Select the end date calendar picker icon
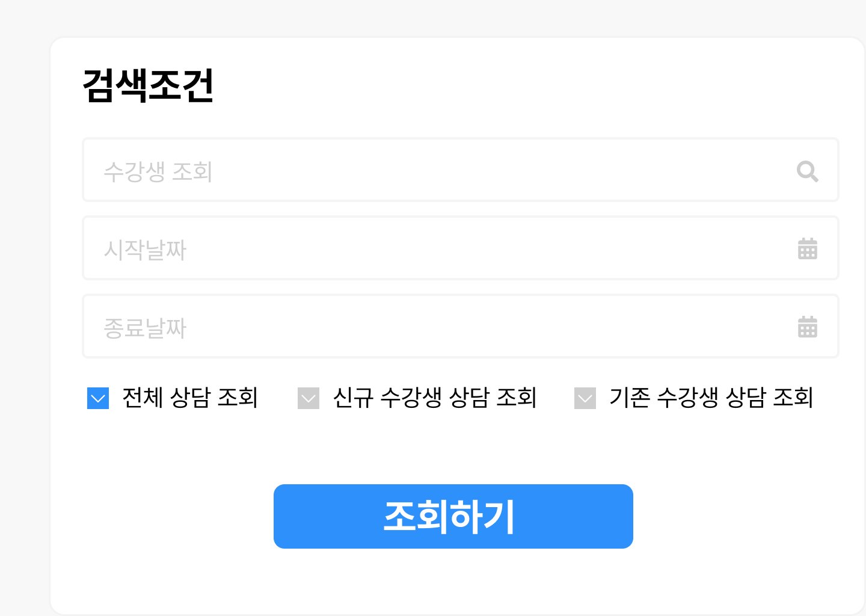866x616 pixels. click(x=807, y=327)
